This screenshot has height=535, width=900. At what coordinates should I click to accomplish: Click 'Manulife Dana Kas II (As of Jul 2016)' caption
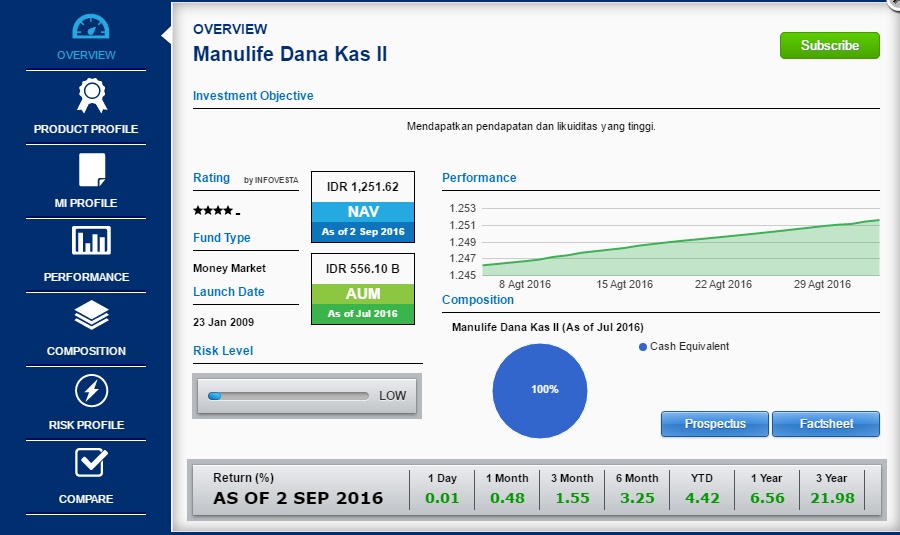click(548, 328)
